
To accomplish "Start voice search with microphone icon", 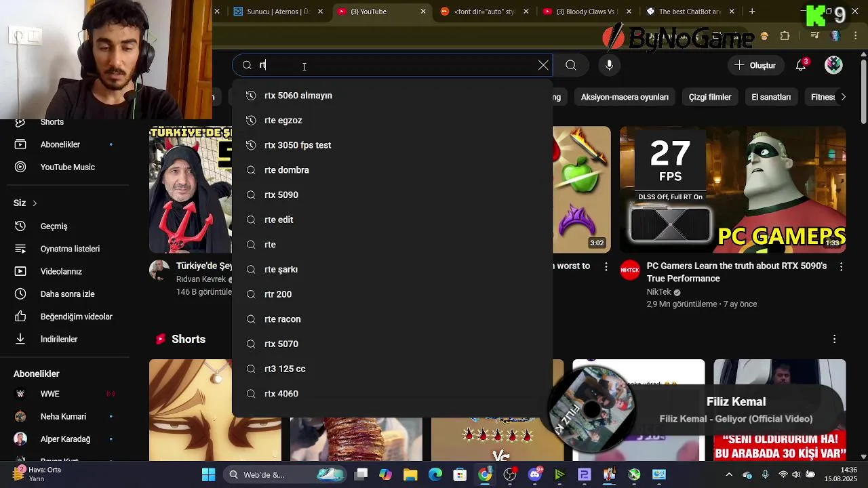I will 609,65.
